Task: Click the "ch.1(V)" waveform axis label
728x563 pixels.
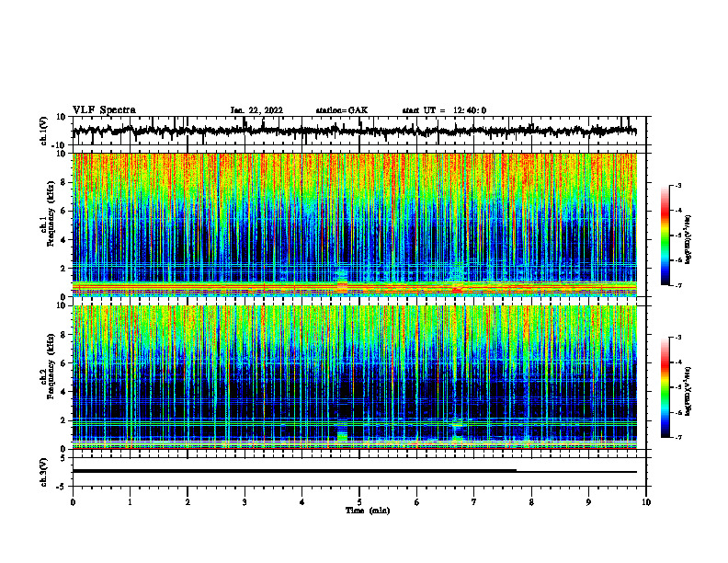Action: (44, 131)
